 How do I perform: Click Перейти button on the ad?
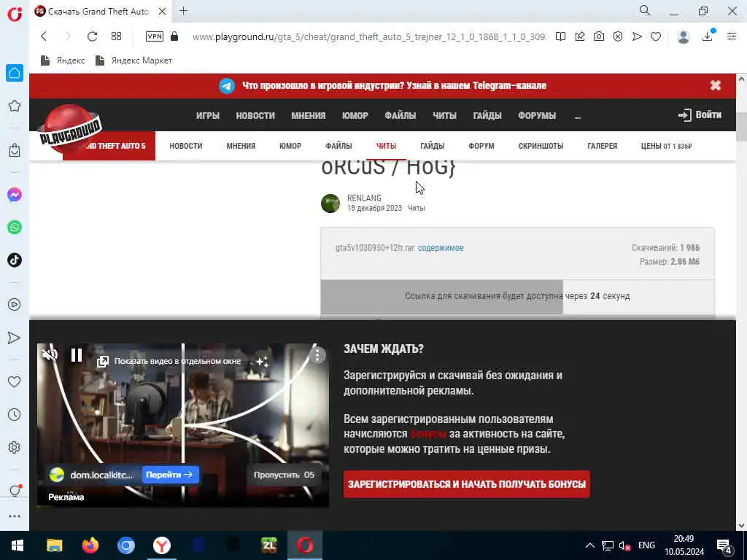coord(170,475)
